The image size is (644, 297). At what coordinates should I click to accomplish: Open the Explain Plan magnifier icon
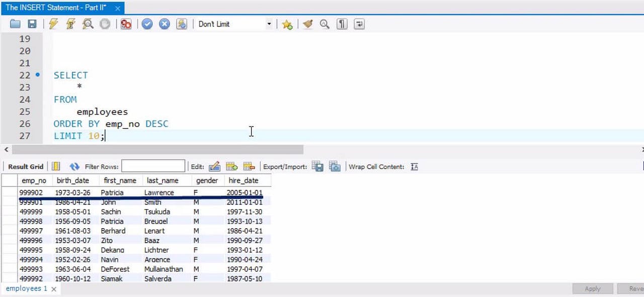point(88,24)
